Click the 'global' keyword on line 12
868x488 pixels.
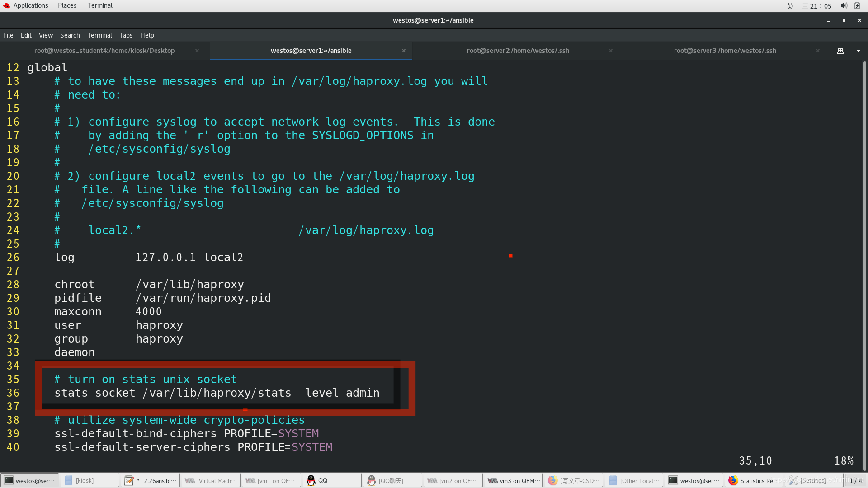click(x=47, y=68)
